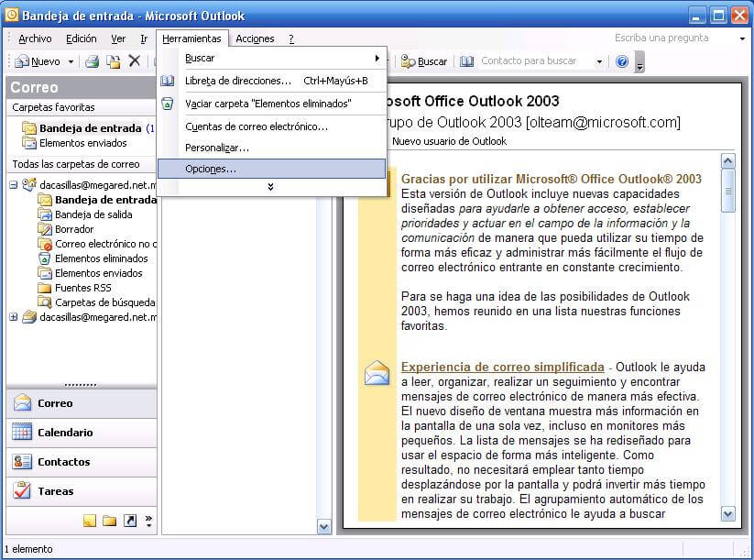The width and height of the screenshot is (754, 560).
Task: Open the Archivo menu
Action: pyautogui.click(x=35, y=38)
